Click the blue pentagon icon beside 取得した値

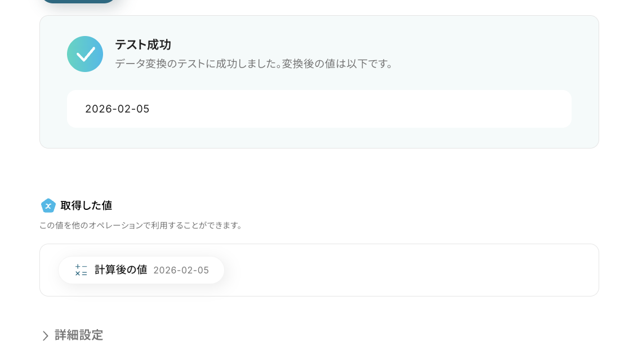[48, 206]
